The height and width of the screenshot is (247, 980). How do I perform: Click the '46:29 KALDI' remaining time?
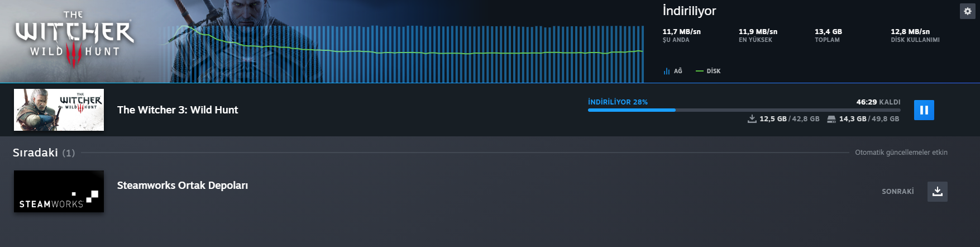878,102
